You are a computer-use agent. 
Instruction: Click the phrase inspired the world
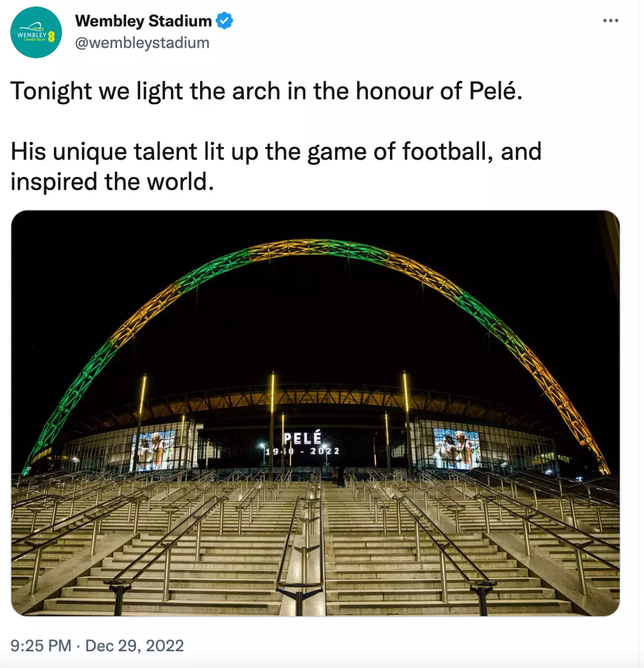(x=113, y=181)
